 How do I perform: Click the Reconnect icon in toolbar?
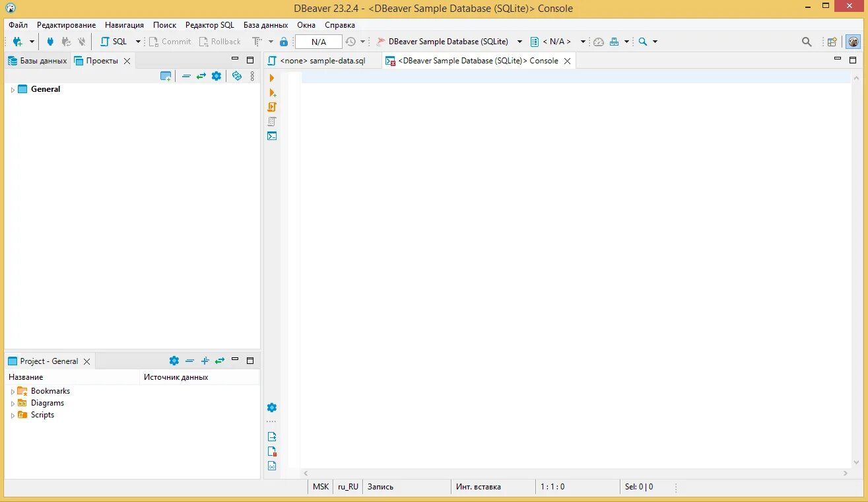66,42
